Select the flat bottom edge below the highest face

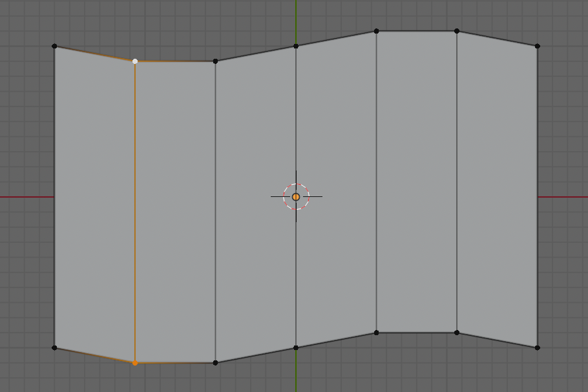[x=417, y=333]
